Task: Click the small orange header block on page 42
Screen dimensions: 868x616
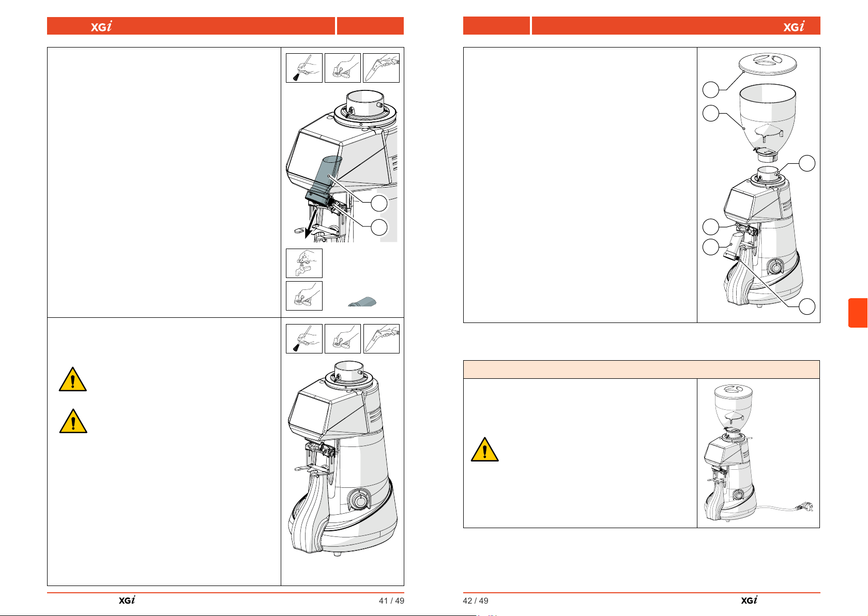Action: coord(496,26)
